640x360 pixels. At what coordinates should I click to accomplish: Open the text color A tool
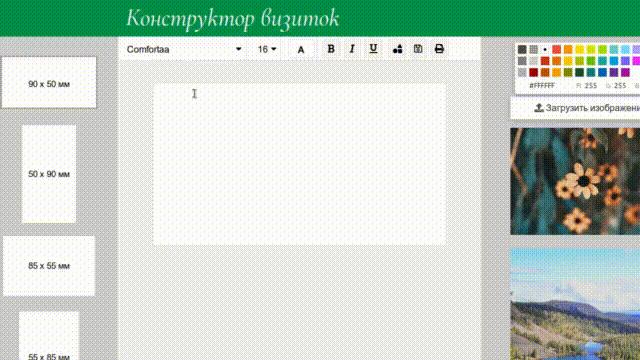coord(301,49)
